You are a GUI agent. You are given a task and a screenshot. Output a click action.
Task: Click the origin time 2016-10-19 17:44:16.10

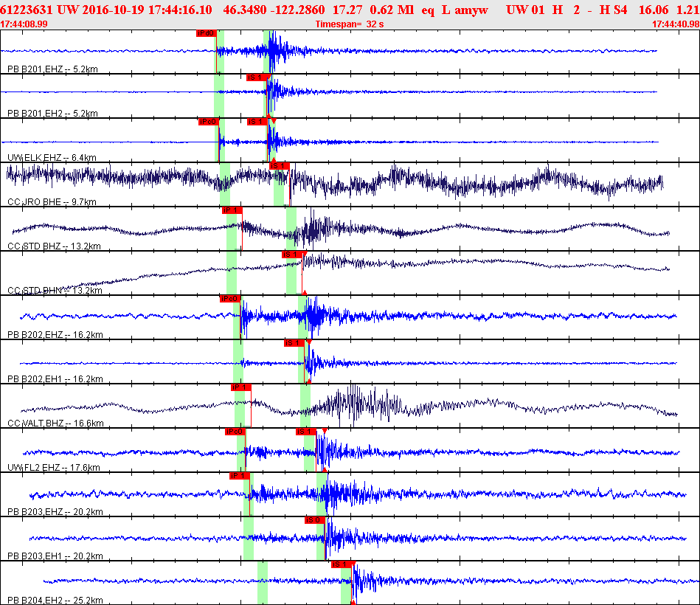[147, 10]
